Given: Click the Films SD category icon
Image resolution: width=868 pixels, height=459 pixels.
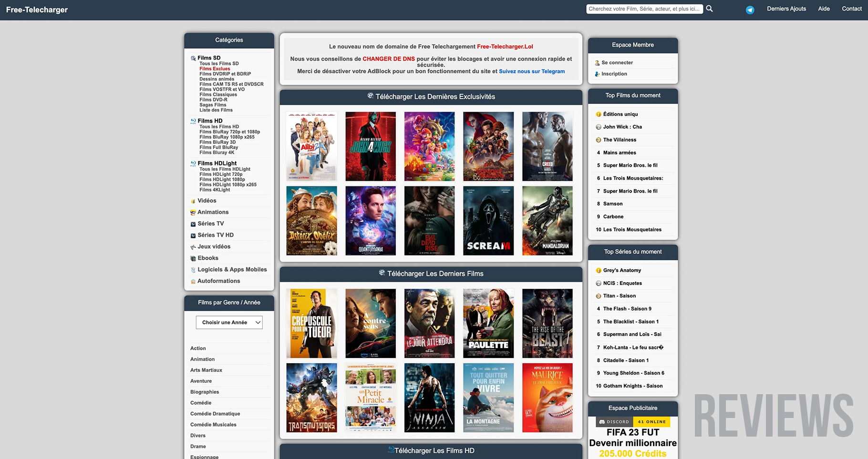Looking at the screenshot, I should [x=193, y=58].
